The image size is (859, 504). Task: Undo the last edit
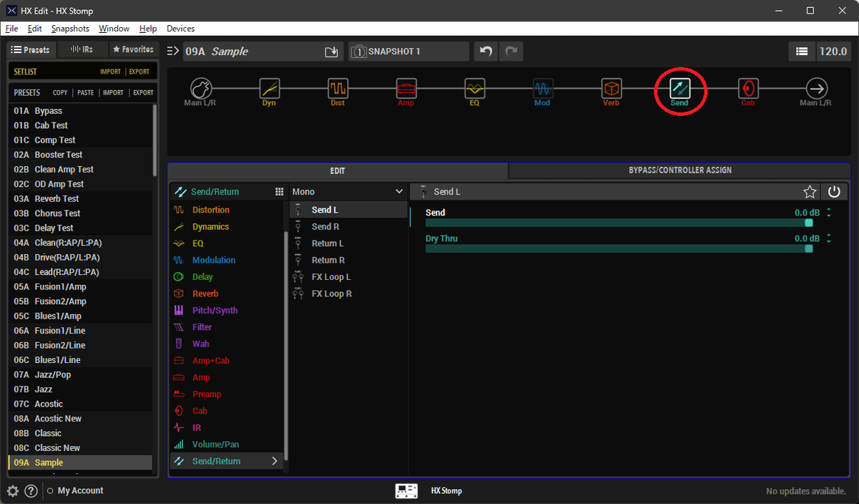tap(486, 52)
